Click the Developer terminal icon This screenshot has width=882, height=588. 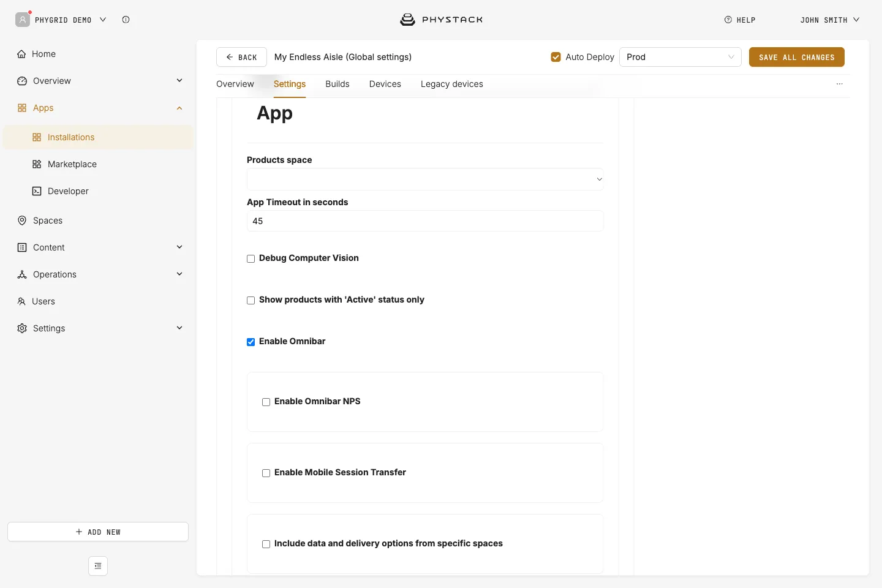pos(37,191)
